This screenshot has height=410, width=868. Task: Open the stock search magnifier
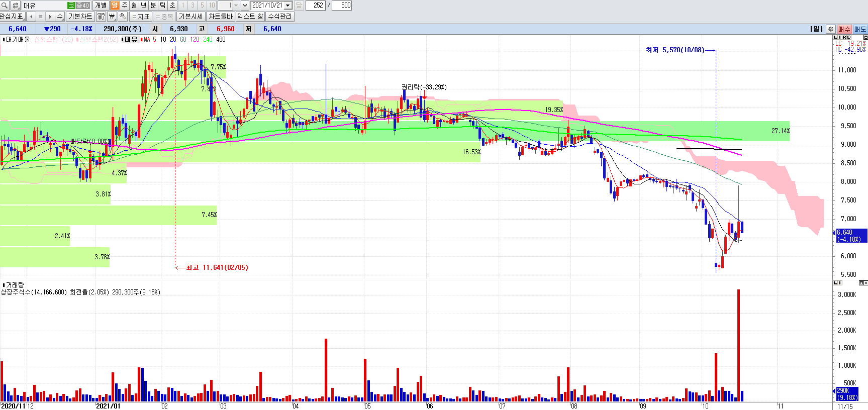tap(5, 5)
